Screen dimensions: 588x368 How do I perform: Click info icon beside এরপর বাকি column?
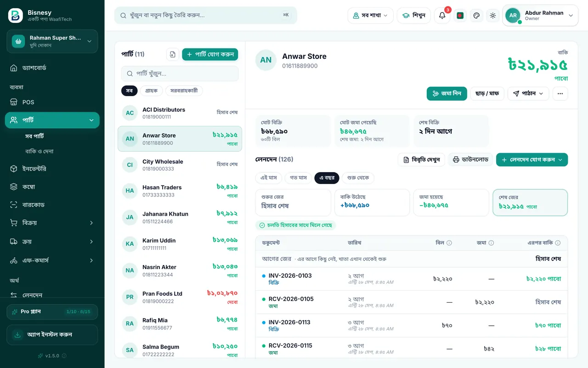click(558, 243)
